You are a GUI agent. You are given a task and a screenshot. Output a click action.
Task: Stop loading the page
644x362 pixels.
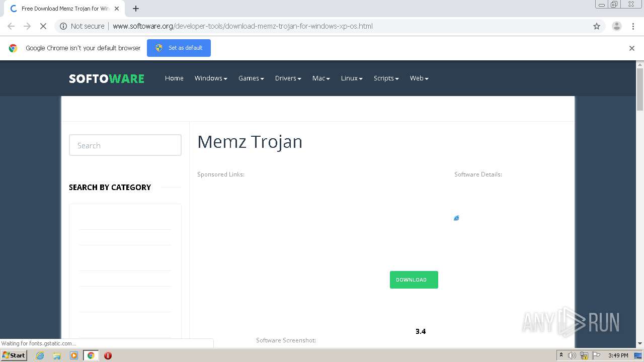click(x=43, y=26)
